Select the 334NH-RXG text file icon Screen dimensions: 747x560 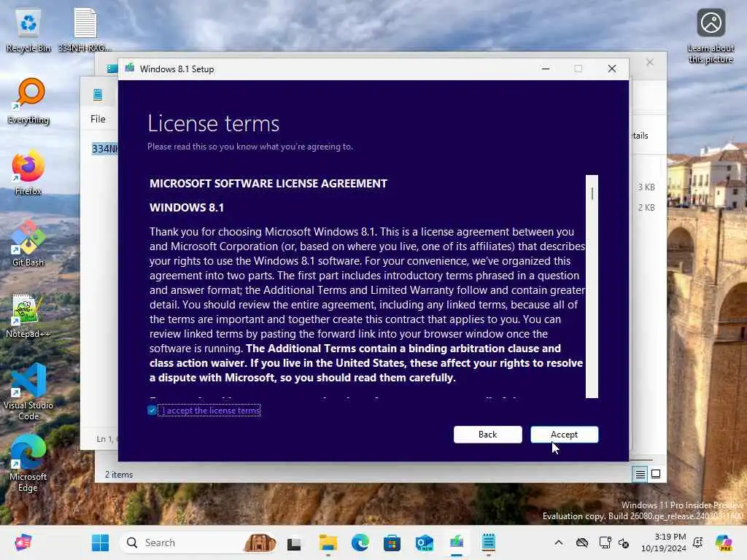[x=85, y=31]
